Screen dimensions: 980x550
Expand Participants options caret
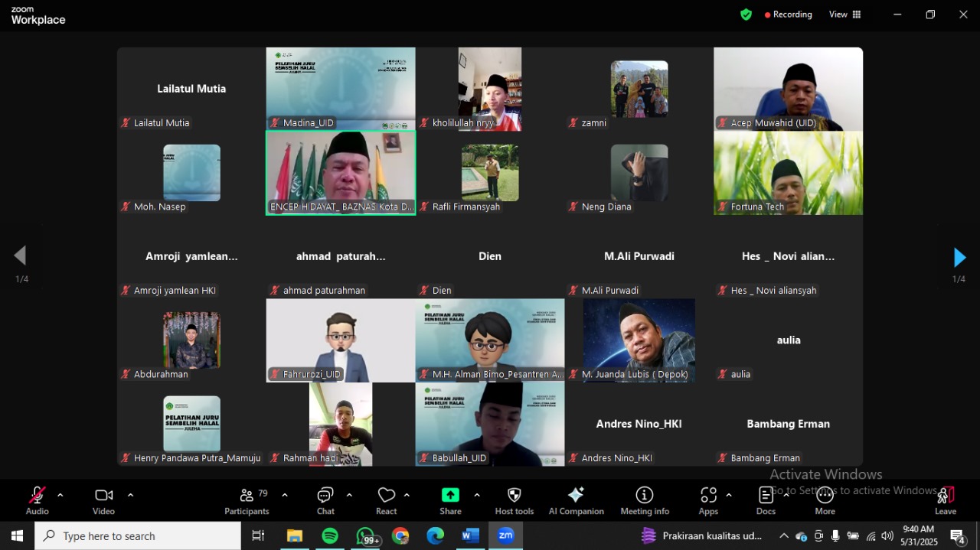(285, 495)
